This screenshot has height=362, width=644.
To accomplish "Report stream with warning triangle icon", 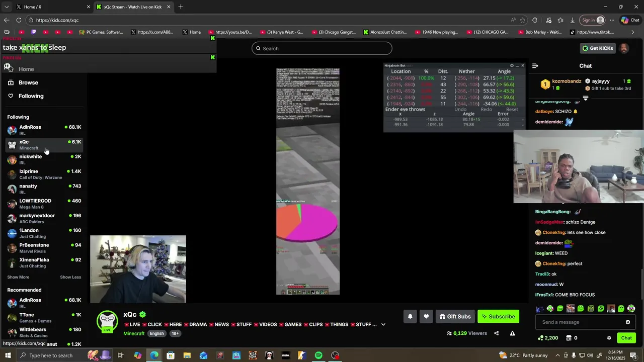I will (x=512, y=333).
